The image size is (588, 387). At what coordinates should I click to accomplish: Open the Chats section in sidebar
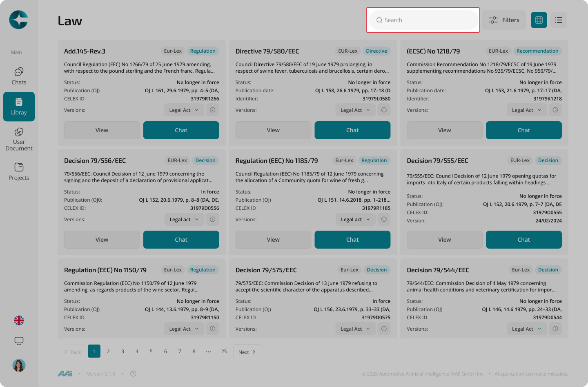19,76
